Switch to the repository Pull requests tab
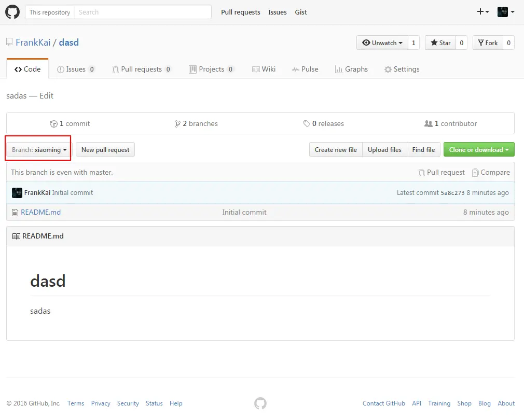Screen dimensions: 524x420 coord(141,69)
